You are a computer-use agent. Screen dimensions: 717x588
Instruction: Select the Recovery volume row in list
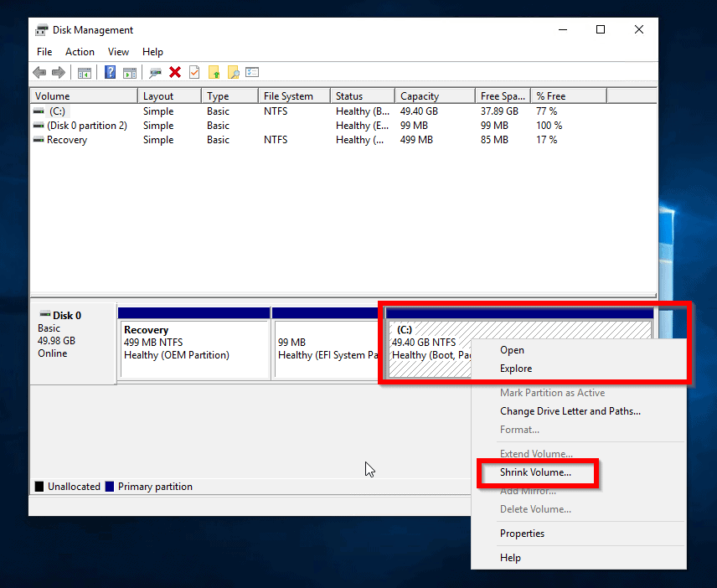tap(67, 140)
